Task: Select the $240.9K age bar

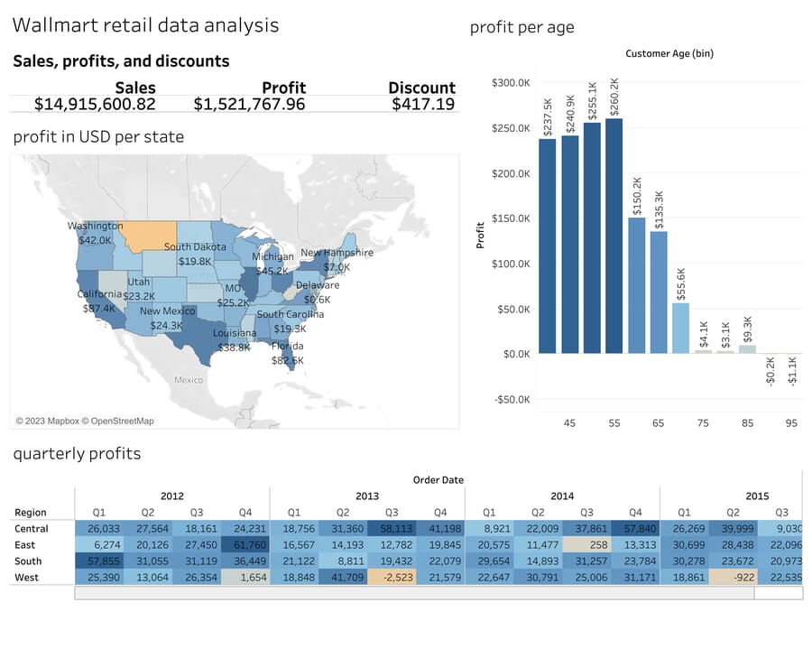Action: click(569, 245)
